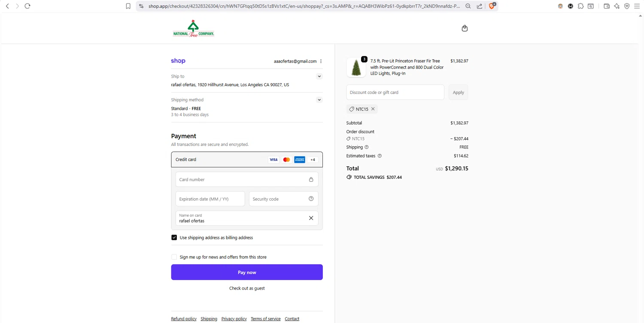Clear the name on card field
Screen dimensions: 644x323
point(311,218)
